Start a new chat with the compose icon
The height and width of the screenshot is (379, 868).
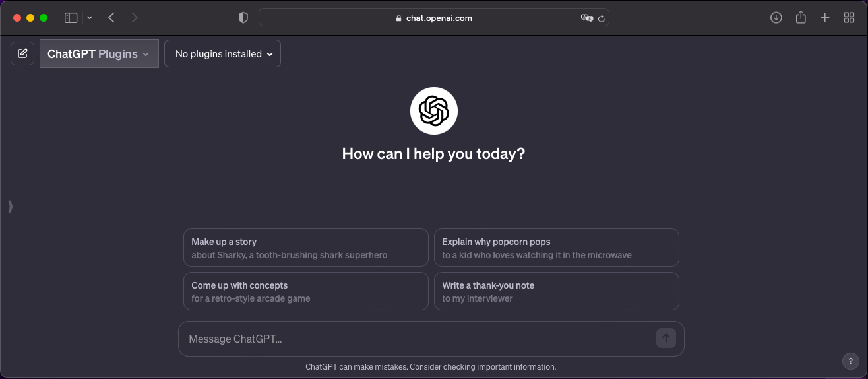(x=22, y=53)
